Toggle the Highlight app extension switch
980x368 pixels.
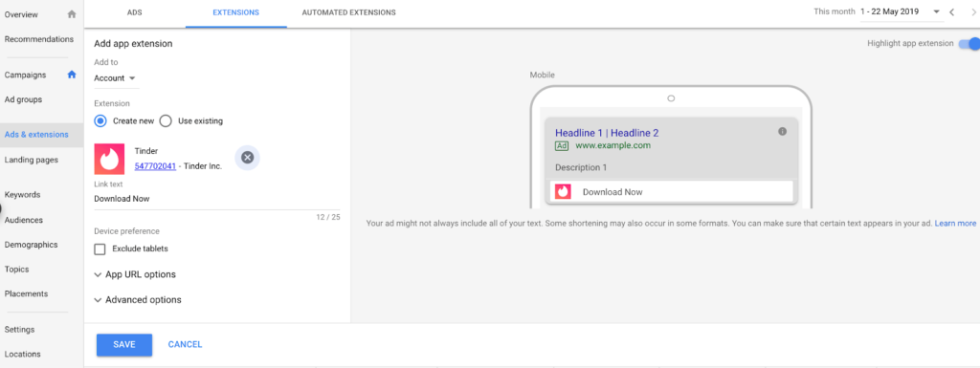[x=969, y=44]
